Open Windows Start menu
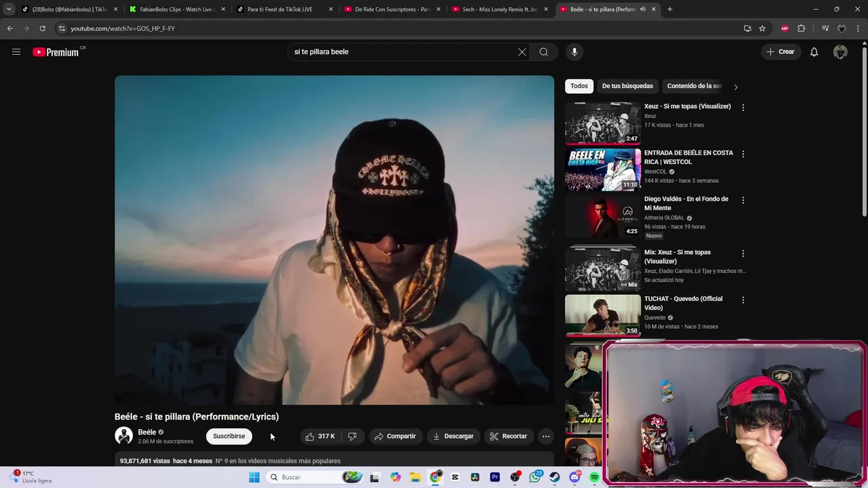Screen dimensions: 868x488 [x=254, y=477]
